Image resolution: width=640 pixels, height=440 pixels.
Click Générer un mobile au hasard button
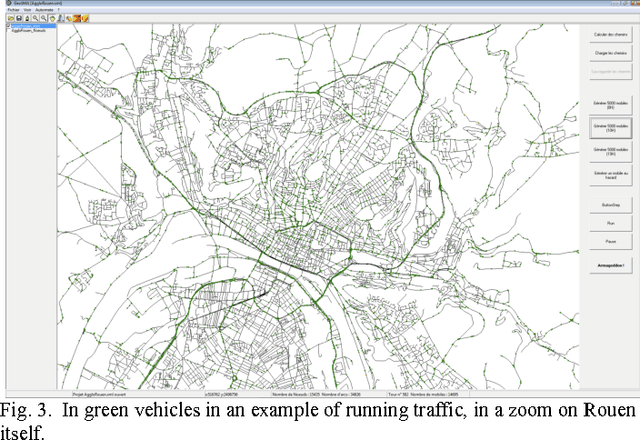click(x=611, y=176)
